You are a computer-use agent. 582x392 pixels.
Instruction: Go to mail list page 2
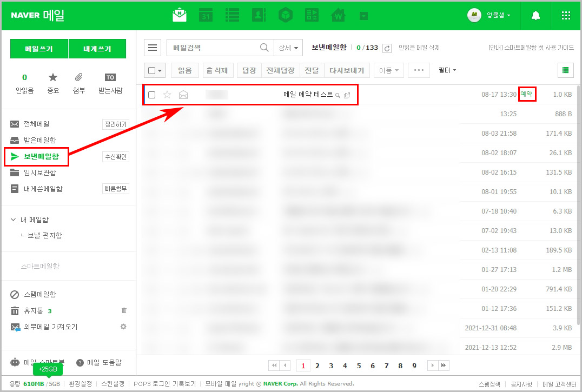point(317,366)
